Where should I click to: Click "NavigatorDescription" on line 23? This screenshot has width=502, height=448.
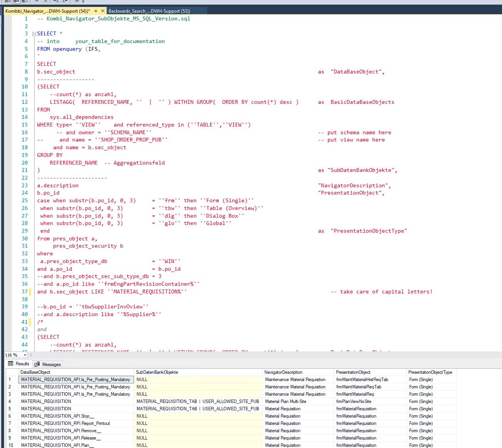pos(353,185)
